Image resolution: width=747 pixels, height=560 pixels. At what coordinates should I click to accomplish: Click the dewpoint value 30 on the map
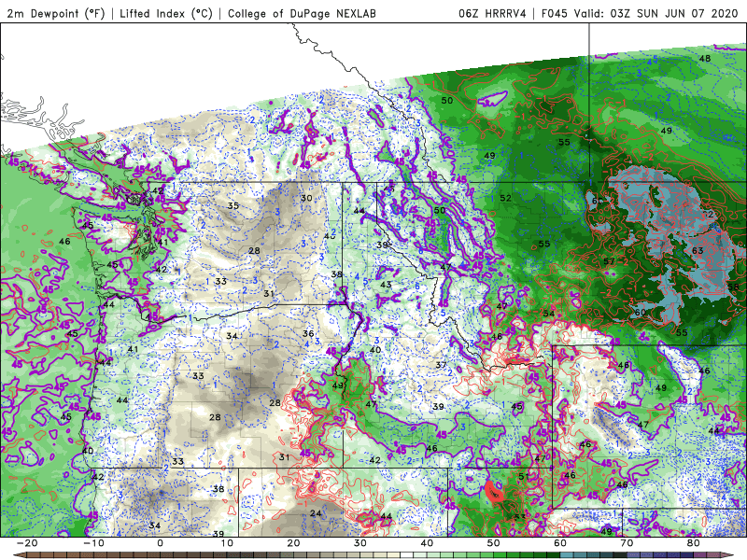[306, 198]
